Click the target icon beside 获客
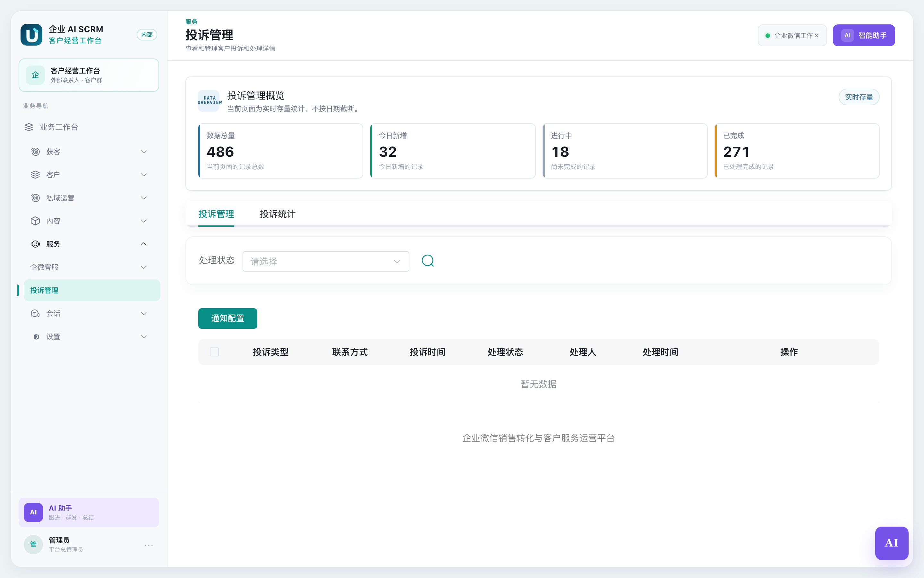Image resolution: width=924 pixels, height=578 pixels. (35, 152)
